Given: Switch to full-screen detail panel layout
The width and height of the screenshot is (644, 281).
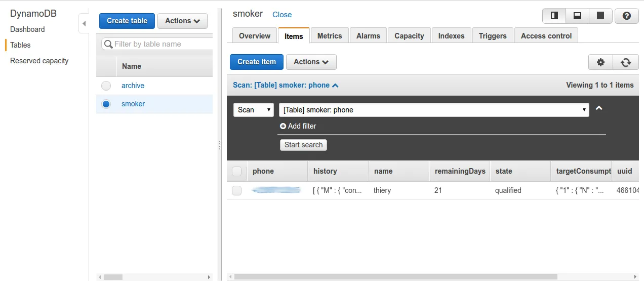Looking at the screenshot, I should pos(600,16).
